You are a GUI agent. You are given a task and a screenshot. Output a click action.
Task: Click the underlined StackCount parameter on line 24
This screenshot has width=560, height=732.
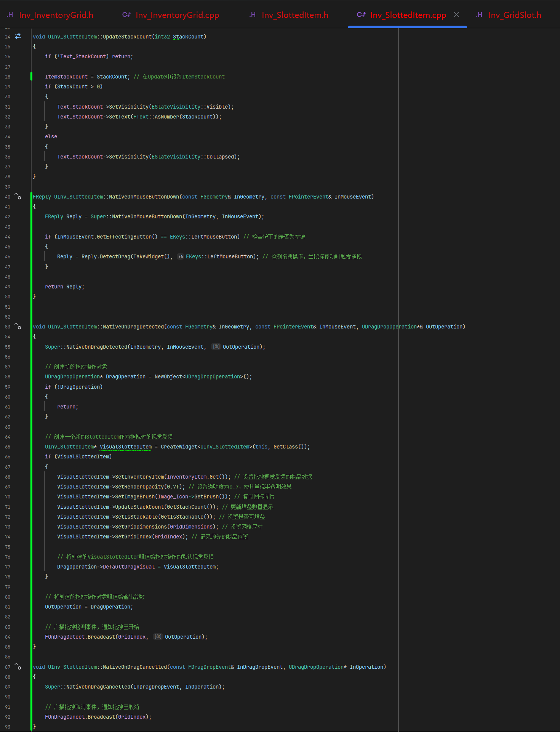188,37
